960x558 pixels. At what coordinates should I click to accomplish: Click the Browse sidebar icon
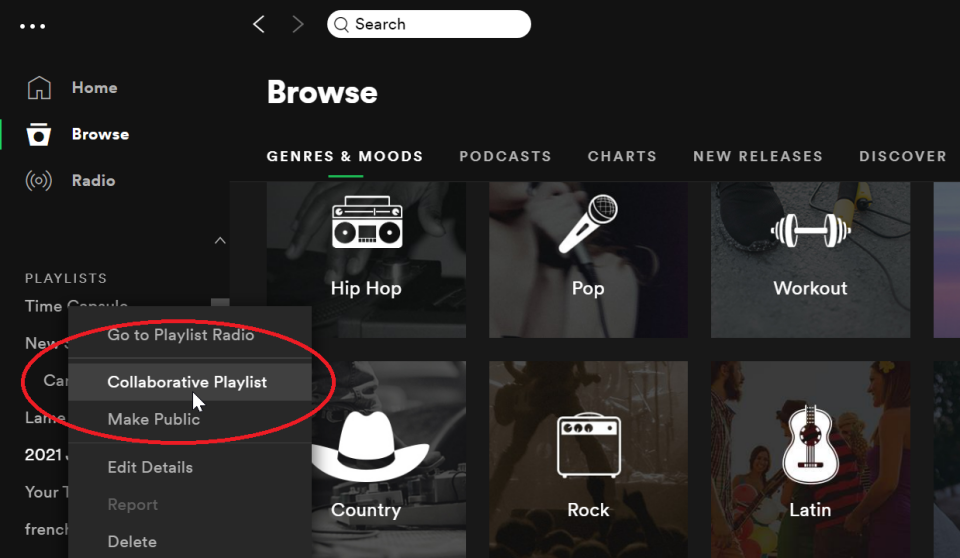click(x=39, y=134)
